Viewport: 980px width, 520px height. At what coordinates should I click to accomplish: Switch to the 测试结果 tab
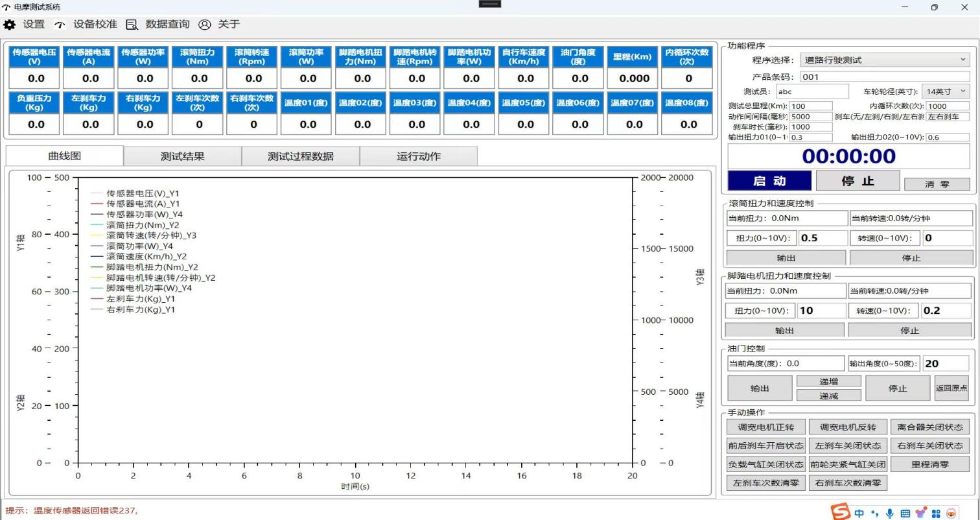click(x=182, y=156)
